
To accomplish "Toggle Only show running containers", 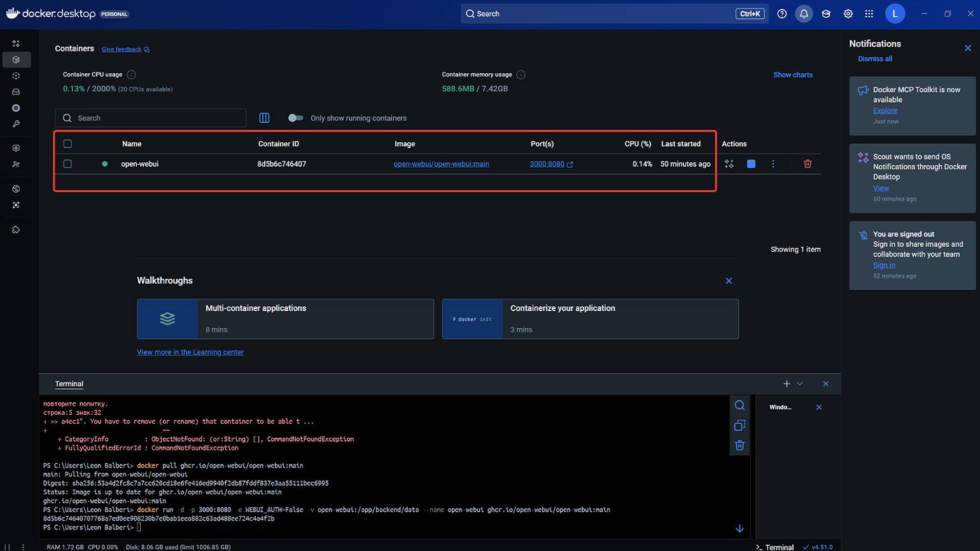I will (295, 118).
